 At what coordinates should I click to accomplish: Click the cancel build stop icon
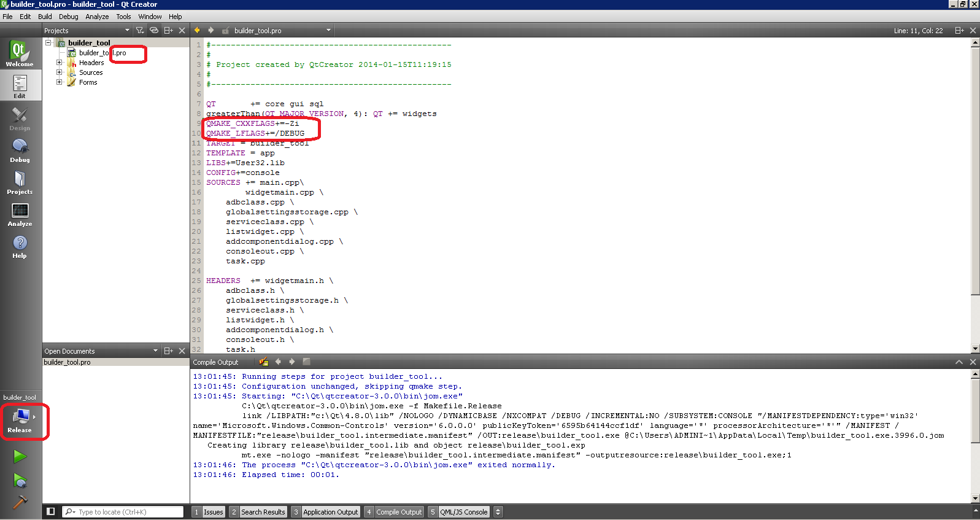pyautogui.click(x=306, y=362)
